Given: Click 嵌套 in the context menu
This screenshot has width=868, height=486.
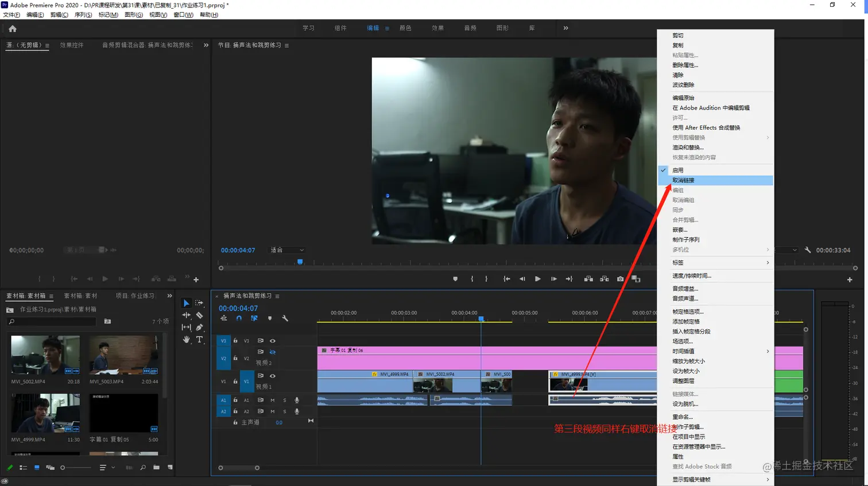Looking at the screenshot, I should click(715, 230).
